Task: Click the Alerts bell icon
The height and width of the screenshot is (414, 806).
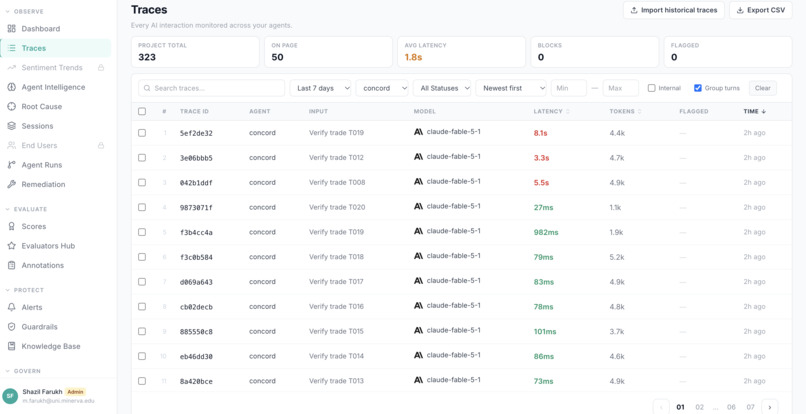Action: pos(11,308)
